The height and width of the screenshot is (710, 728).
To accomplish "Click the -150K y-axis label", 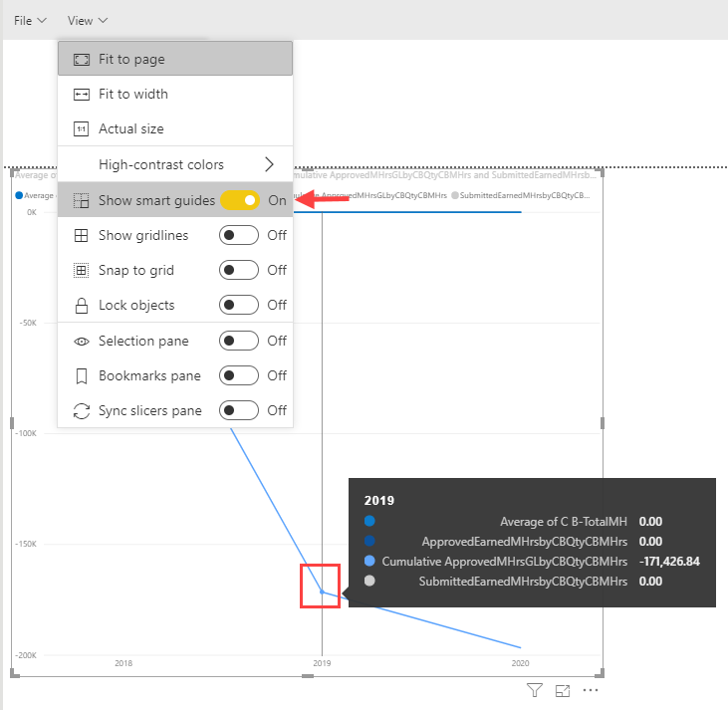I will click(26, 544).
